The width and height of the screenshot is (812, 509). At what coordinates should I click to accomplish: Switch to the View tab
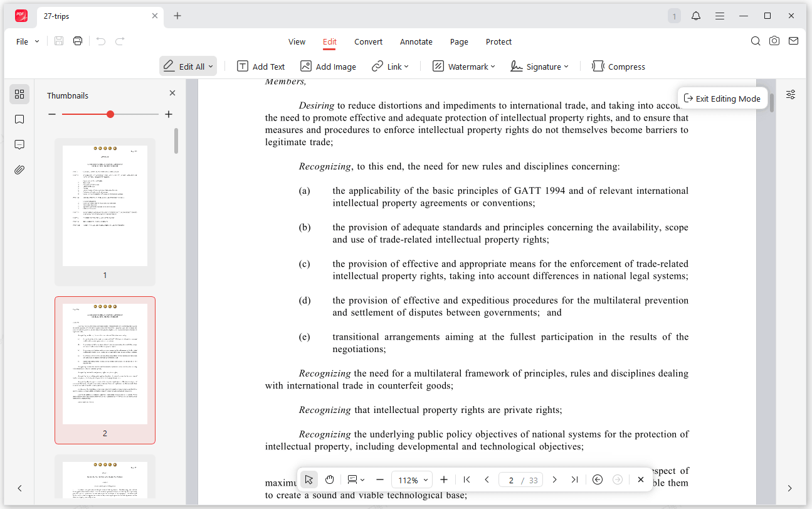pos(297,41)
